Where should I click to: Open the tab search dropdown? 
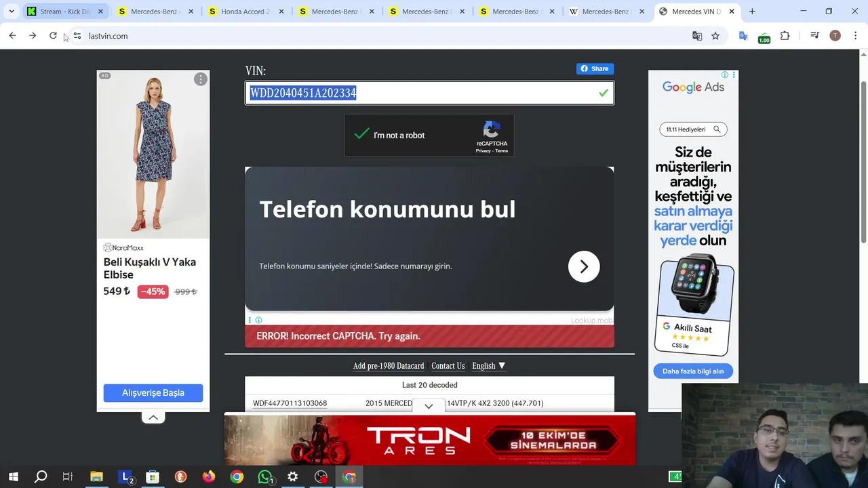click(12, 12)
